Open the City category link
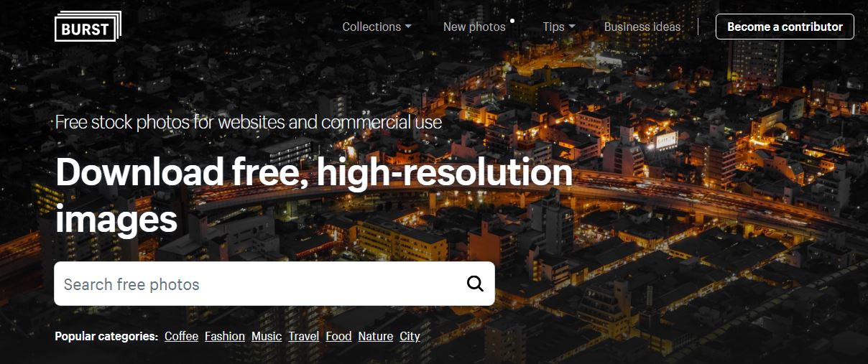868x364 pixels. (x=410, y=336)
